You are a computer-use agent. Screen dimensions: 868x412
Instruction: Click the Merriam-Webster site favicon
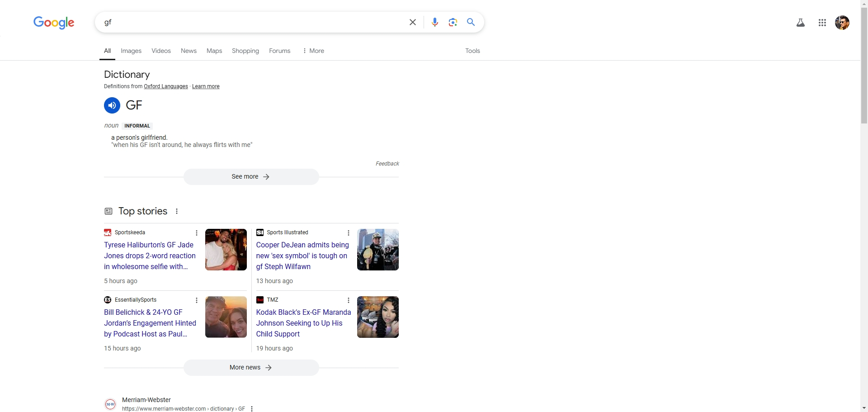[x=110, y=404]
